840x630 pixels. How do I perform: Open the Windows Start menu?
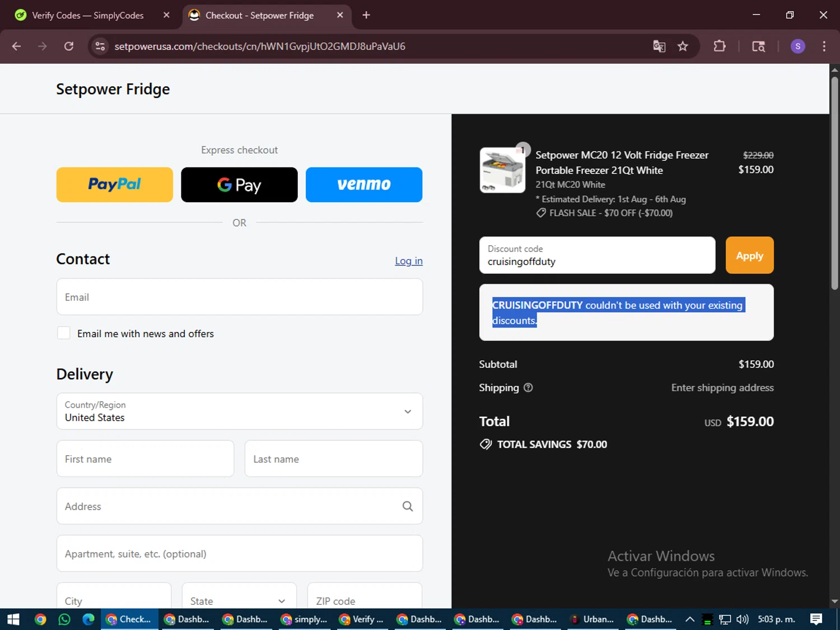(13, 619)
